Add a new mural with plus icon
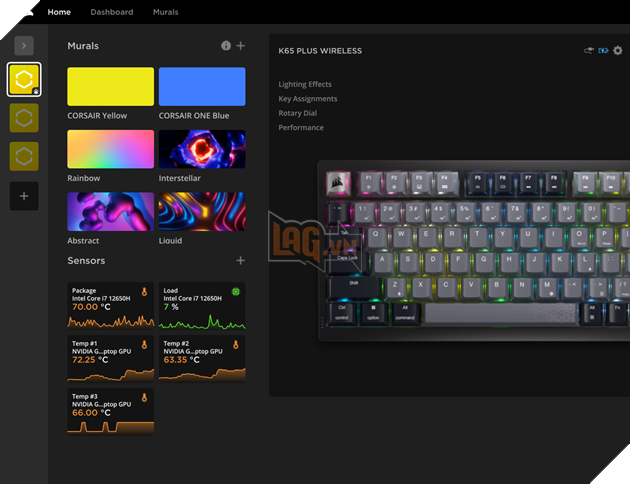Image resolution: width=630 pixels, height=484 pixels. (x=241, y=46)
